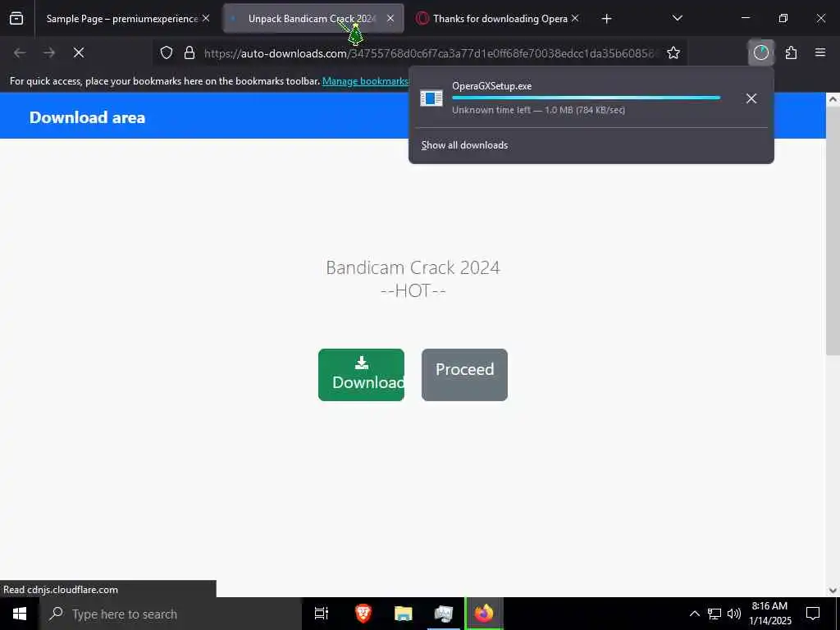The height and width of the screenshot is (630, 840).
Task: Click download speed status text
Action: click(x=538, y=110)
